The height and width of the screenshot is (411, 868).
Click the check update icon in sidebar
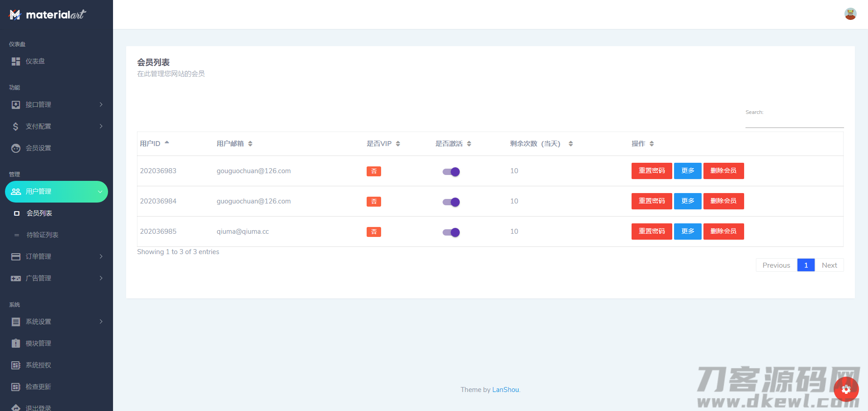(x=16, y=387)
